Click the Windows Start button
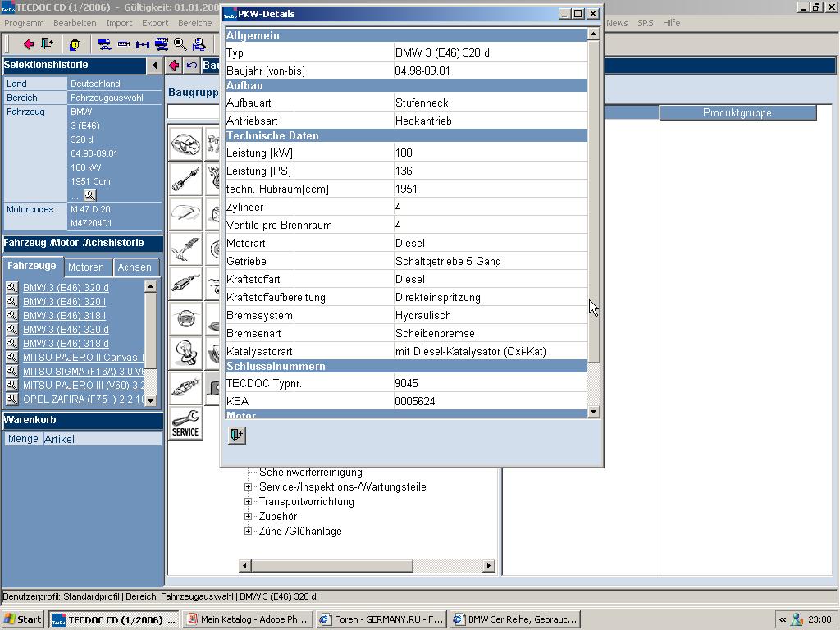The width and height of the screenshot is (840, 630). point(22,619)
